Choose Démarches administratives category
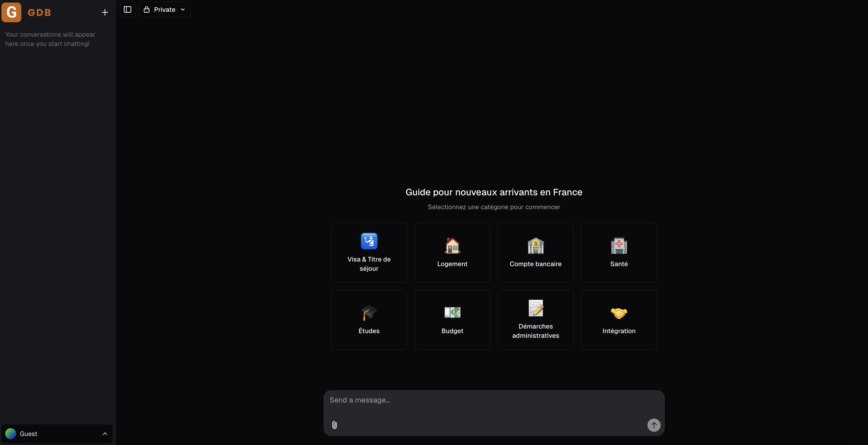 [x=536, y=331]
